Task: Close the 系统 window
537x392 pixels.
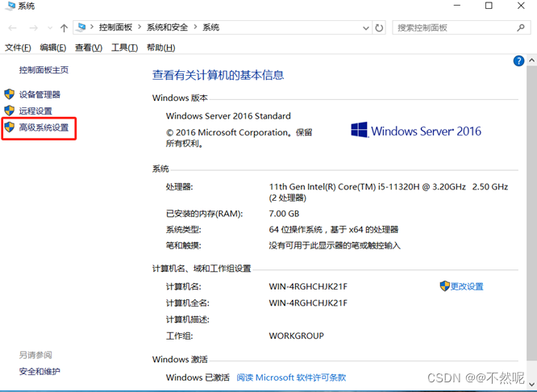Action: click(x=521, y=6)
